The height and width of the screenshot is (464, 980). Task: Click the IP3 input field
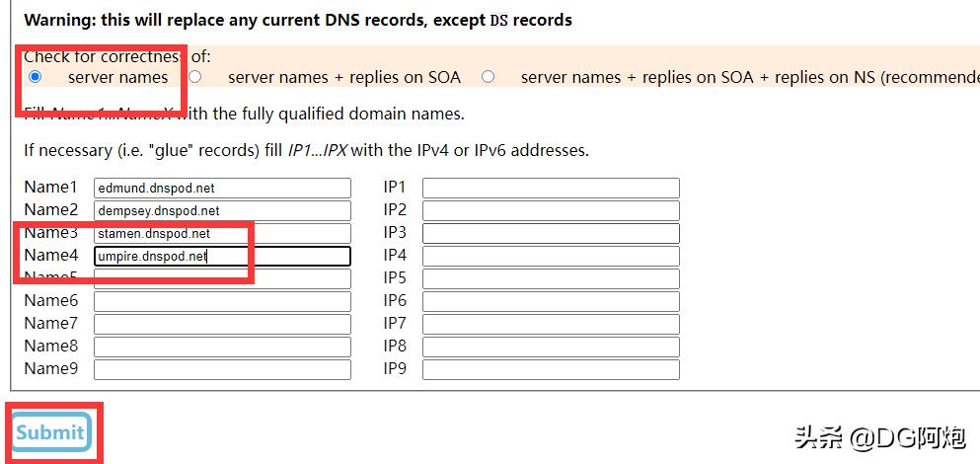pos(551,233)
